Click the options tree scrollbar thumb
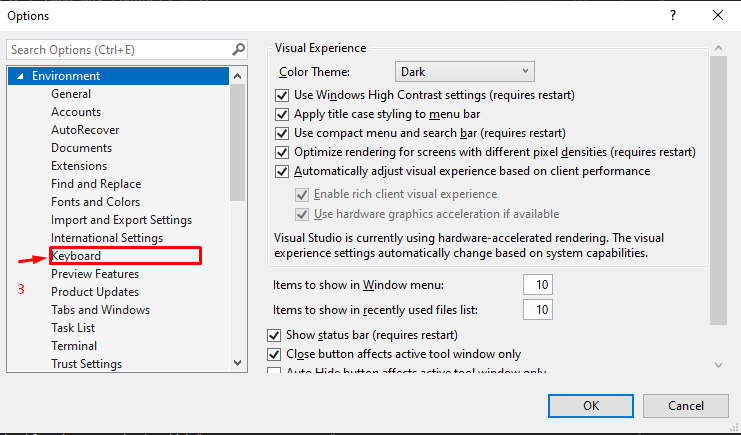741x435 pixels. tap(238, 142)
